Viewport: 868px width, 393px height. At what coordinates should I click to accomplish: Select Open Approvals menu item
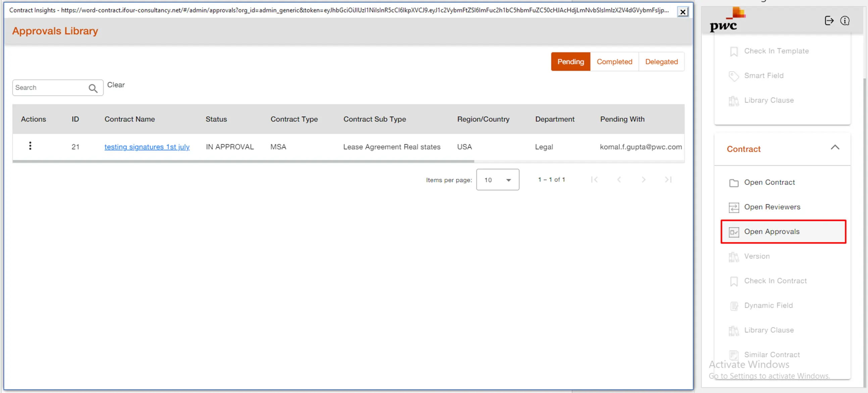point(783,232)
